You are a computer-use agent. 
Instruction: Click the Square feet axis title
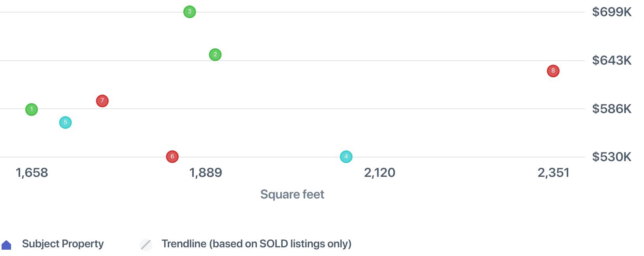click(292, 194)
